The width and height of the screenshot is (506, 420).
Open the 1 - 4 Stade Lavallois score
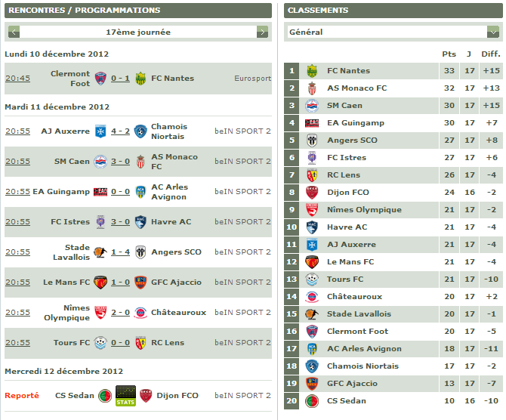coord(120,252)
